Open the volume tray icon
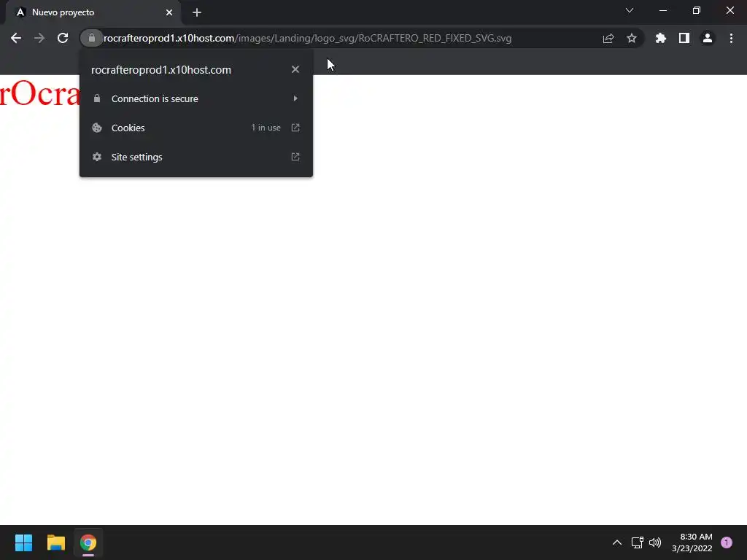Viewport: 747px width, 560px height. [x=655, y=542]
